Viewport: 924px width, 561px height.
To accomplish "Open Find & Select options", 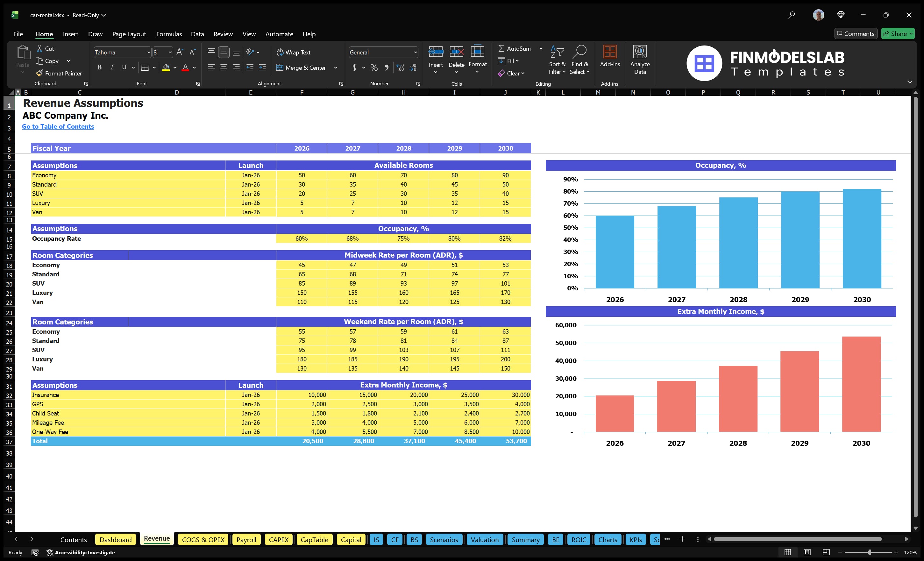I will pyautogui.click(x=580, y=60).
